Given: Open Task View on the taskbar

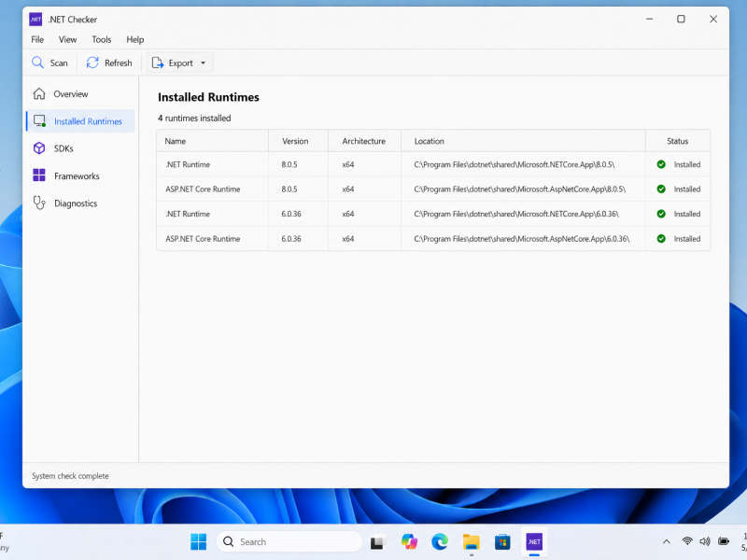Looking at the screenshot, I should tap(377, 542).
